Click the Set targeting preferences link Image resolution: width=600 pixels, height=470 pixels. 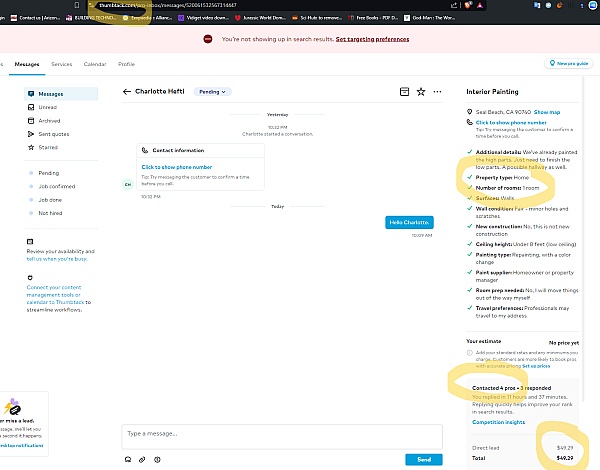pyautogui.click(x=372, y=38)
